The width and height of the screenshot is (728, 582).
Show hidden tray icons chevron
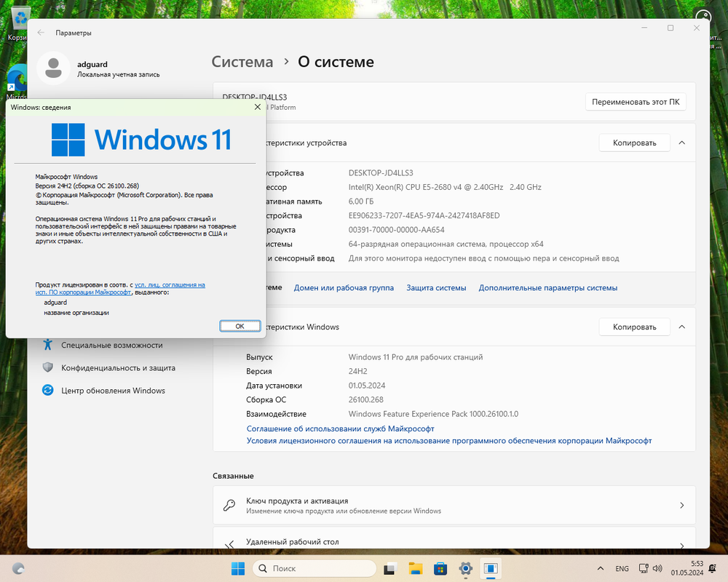pyautogui.click(x=601, y=568)
